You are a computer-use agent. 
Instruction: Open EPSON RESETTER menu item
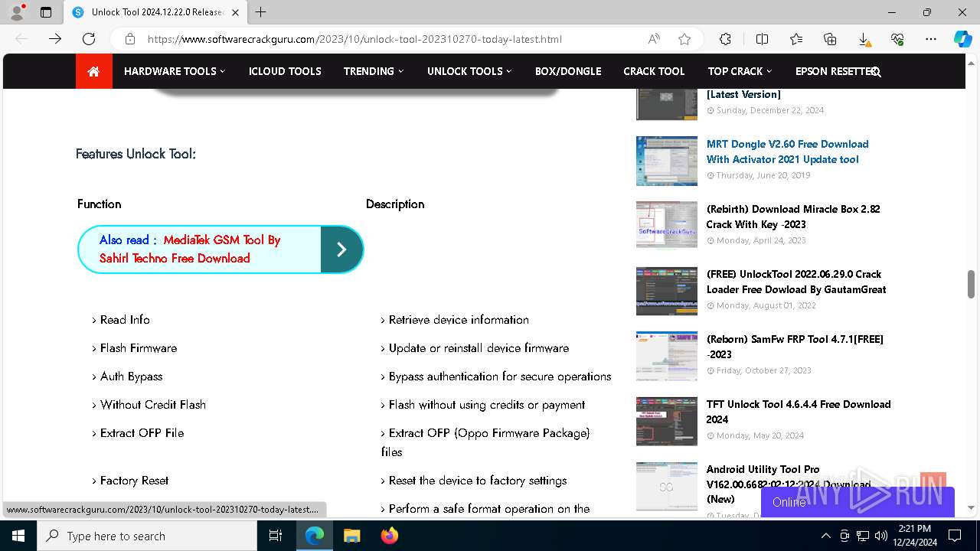tap(833, 71)
